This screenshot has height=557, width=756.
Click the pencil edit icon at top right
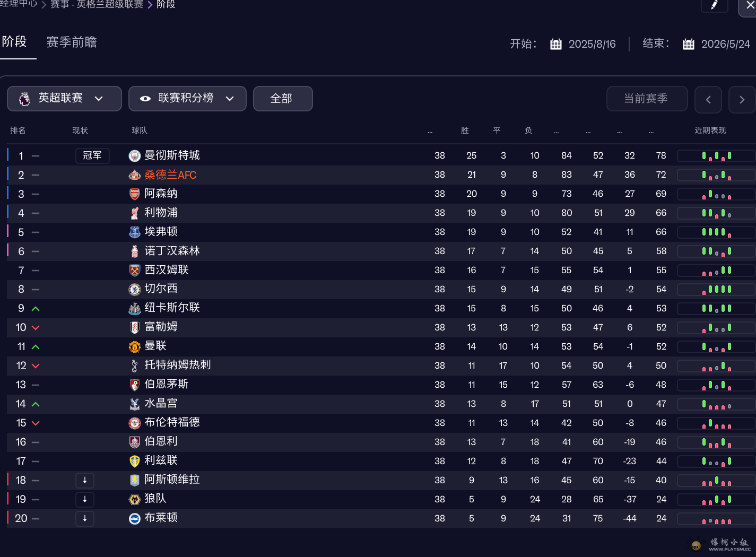pyautogui.click(x=714, y=5)
